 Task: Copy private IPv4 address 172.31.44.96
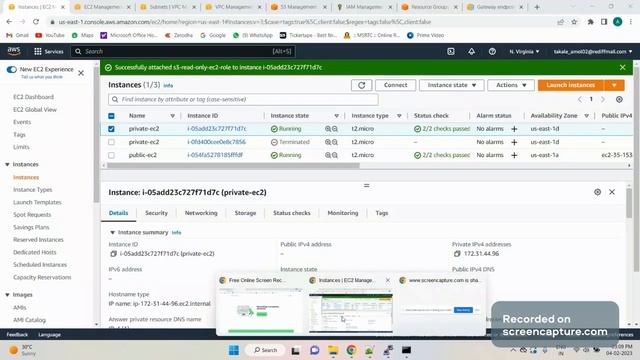tap(457, 253)
